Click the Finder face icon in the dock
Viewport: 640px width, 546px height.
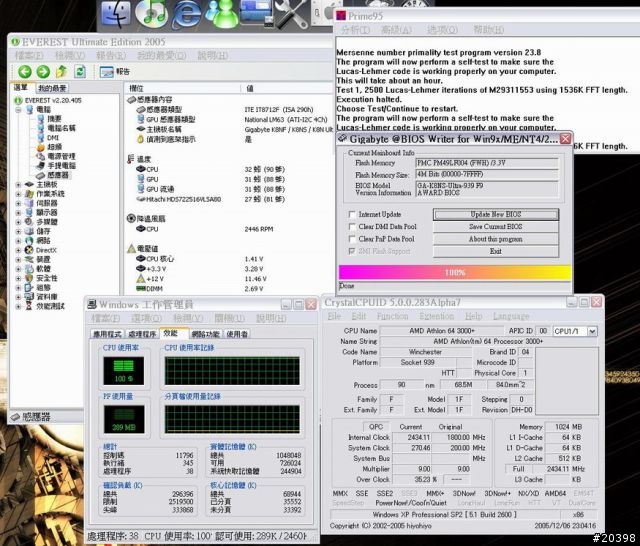[x=116, y=14]
